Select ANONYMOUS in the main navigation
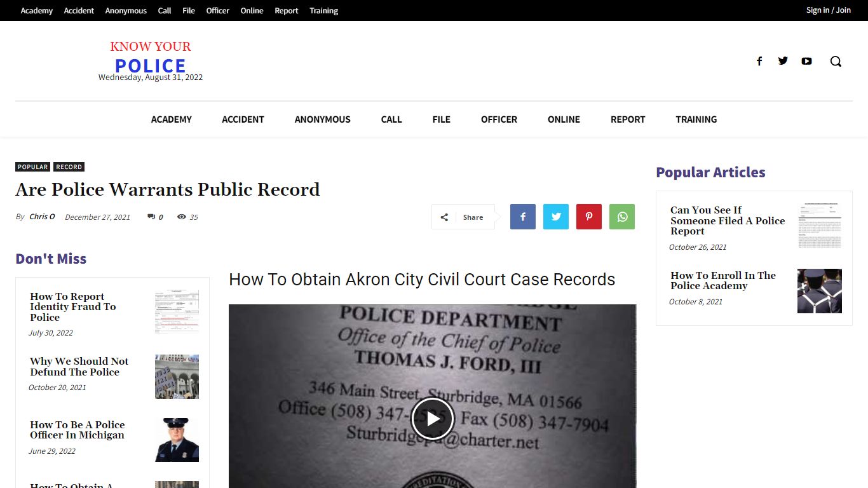 [x=322, y=119]
